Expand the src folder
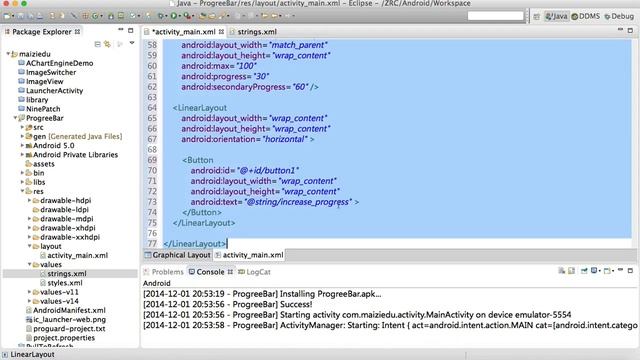The width and height of the screenshot is (640, 360). (22, 127)
